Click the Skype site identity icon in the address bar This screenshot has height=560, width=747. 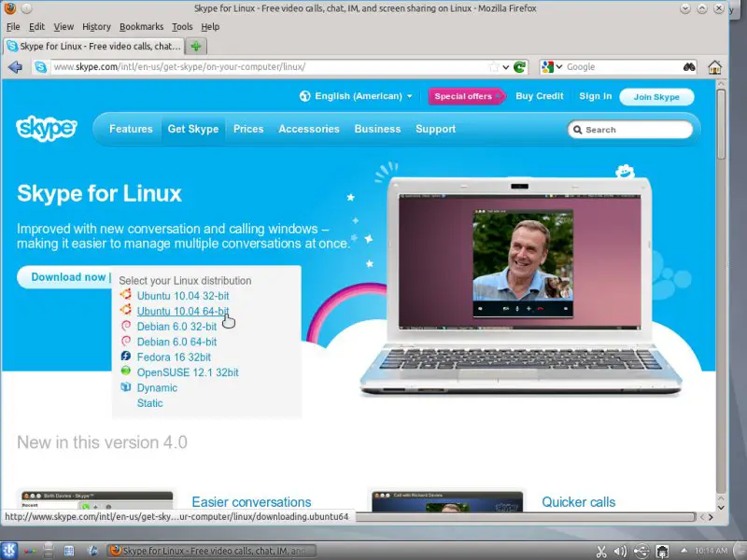41,67
